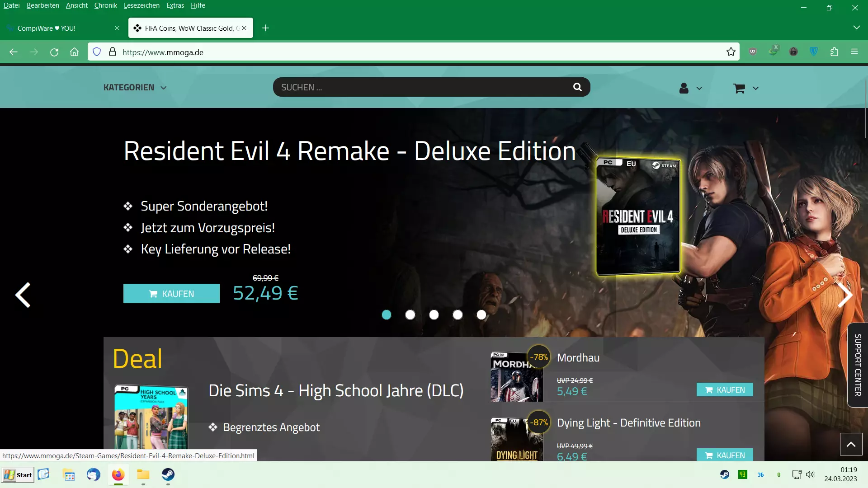
Task: Reload the page with the refresh icon
Action: tap(54, 52)
